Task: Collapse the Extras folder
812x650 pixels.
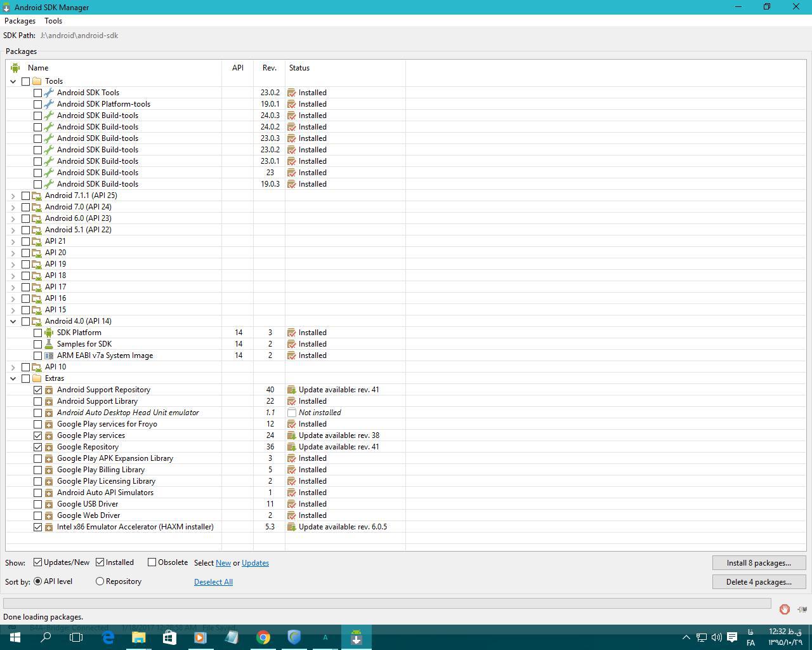Action: pos(13,378)
